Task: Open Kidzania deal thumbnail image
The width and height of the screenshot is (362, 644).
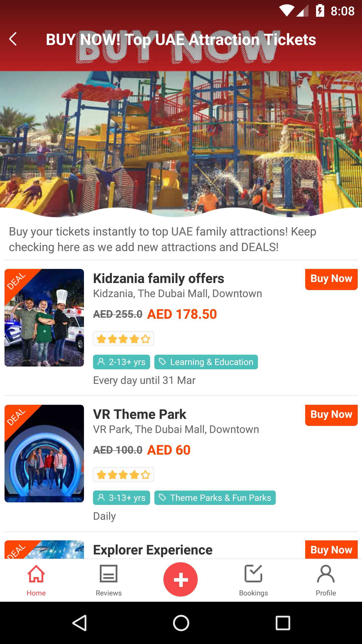Action: pos(44,317)
